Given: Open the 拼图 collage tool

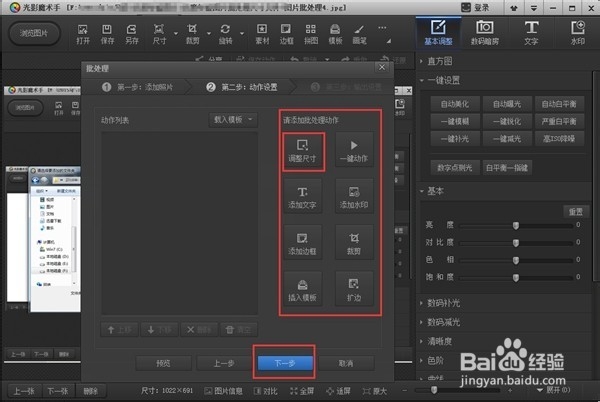Looking at the screenshot, I should tap(311, 34).
